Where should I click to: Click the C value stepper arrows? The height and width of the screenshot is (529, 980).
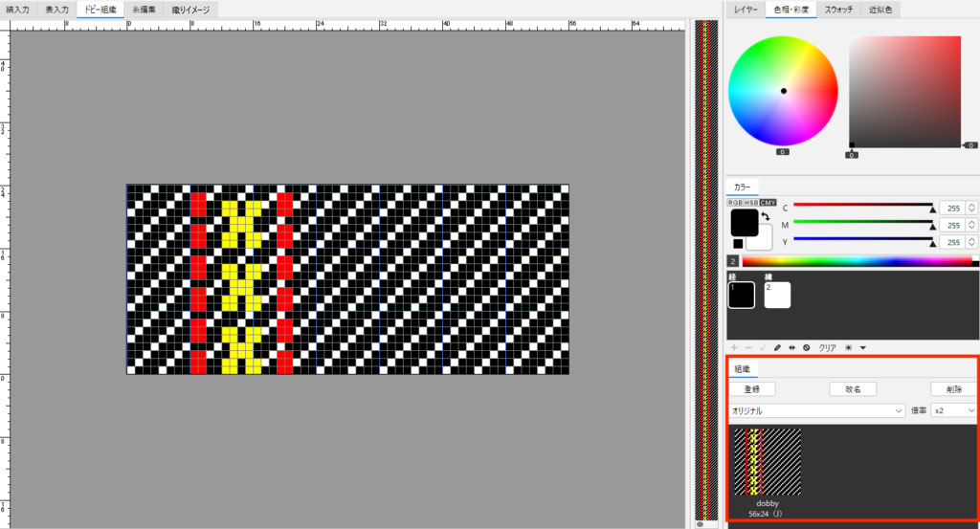(x=971, y=208)
